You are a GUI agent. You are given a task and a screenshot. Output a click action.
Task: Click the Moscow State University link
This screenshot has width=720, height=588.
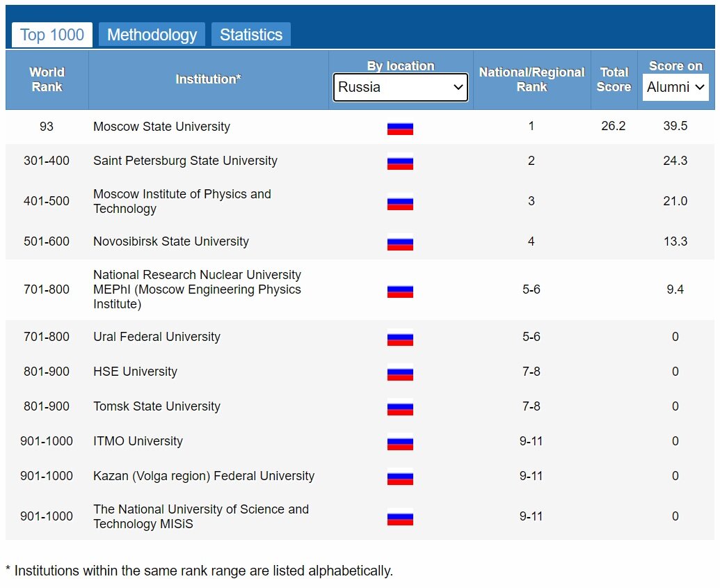click(x=161, y=127)
